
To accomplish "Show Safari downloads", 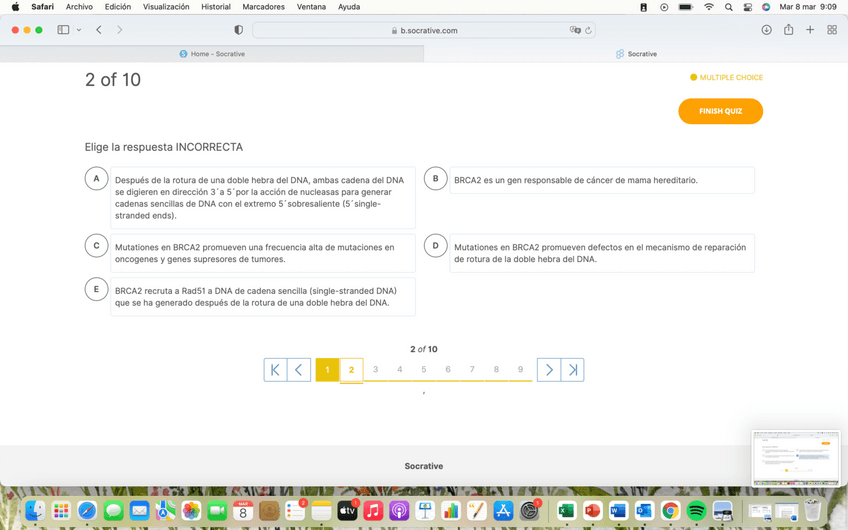I will [x=766, y=30].
